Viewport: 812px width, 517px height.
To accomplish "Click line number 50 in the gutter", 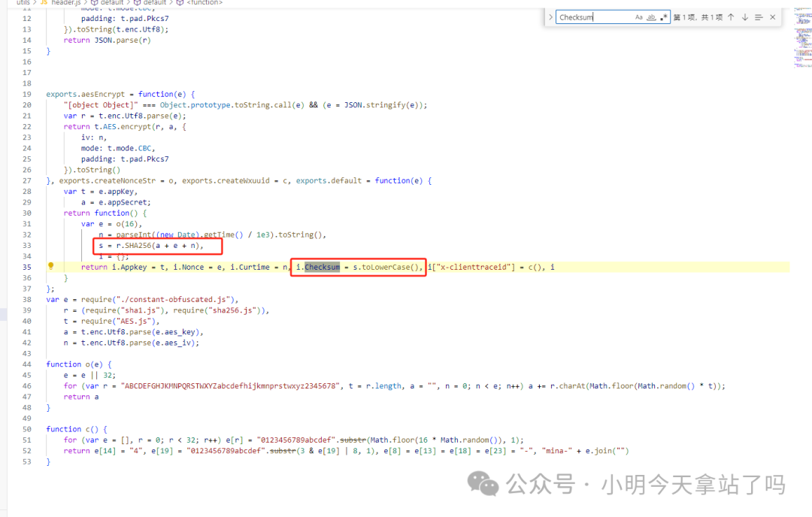I will pos(26,429).
